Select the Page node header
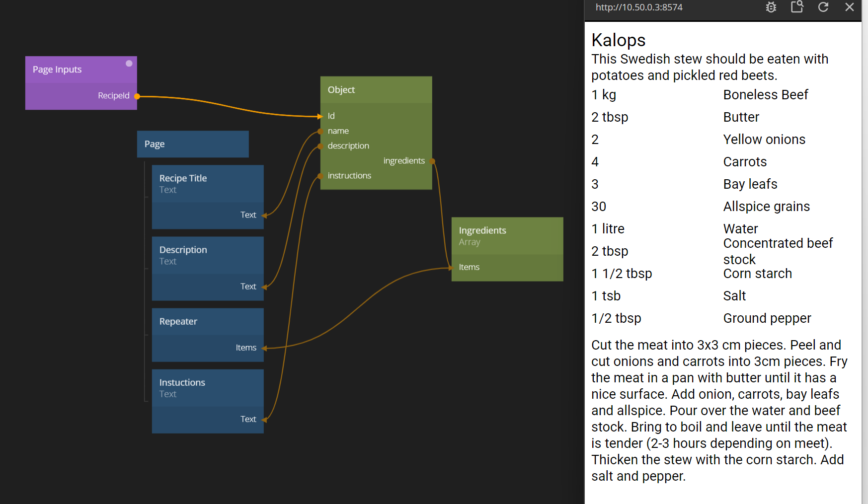The image size is (868, 504). 193,144
